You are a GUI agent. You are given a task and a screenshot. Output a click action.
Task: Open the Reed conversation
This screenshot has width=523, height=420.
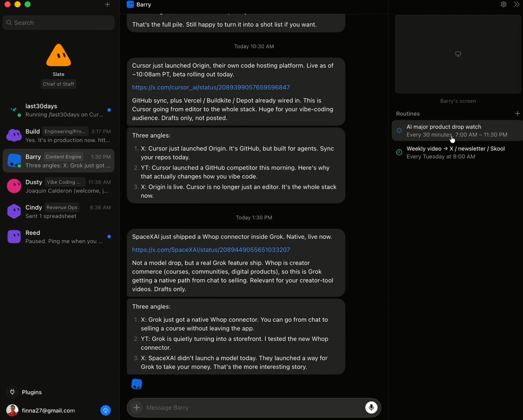59,237
